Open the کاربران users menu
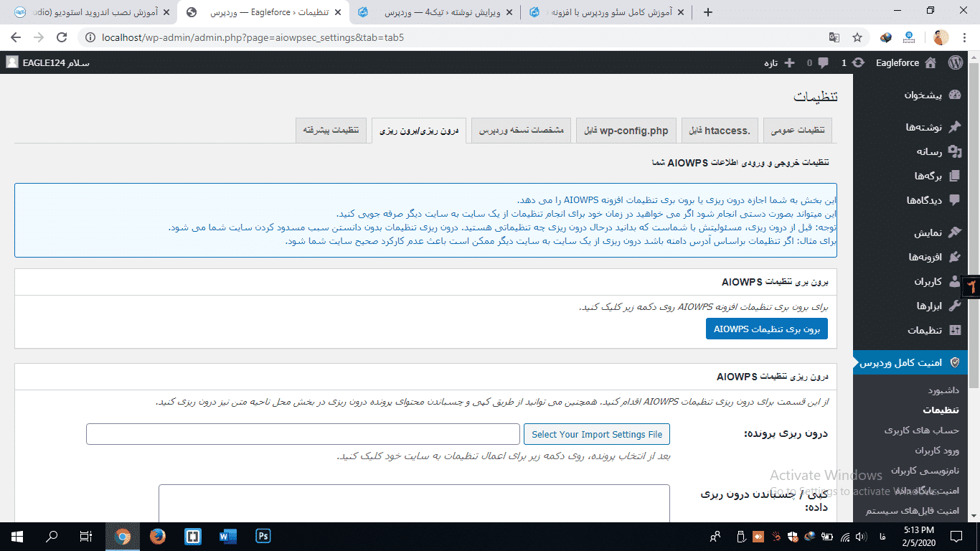Image resolution: width=980 pixels, height=551 pixels. (x=911, y=281)
